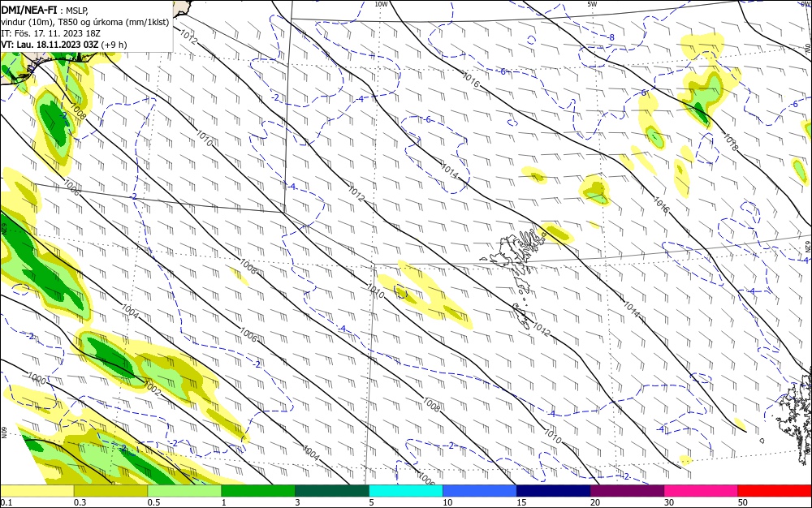Select the '0.3' legend scale value
This screenshot has width=812, height=508.
(80, 502)
